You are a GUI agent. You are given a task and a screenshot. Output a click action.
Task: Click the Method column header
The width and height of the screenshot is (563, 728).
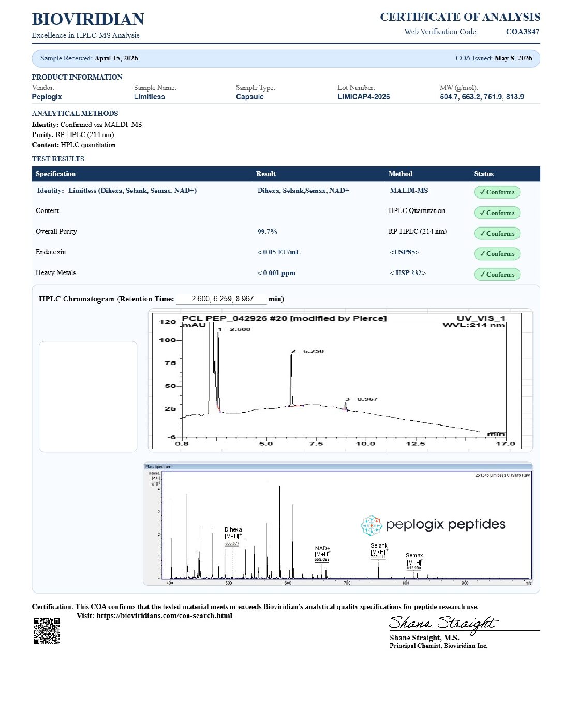coord(401,174)
